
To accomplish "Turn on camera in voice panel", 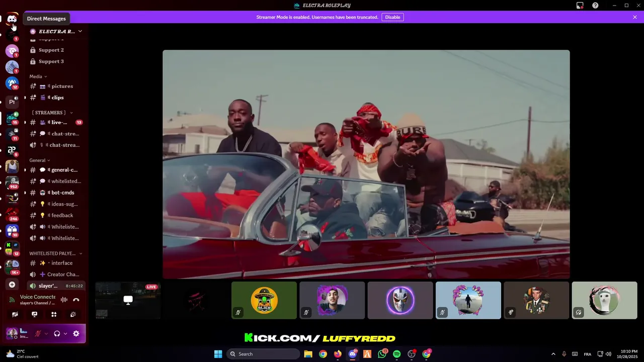I will (x=15, y=314).
